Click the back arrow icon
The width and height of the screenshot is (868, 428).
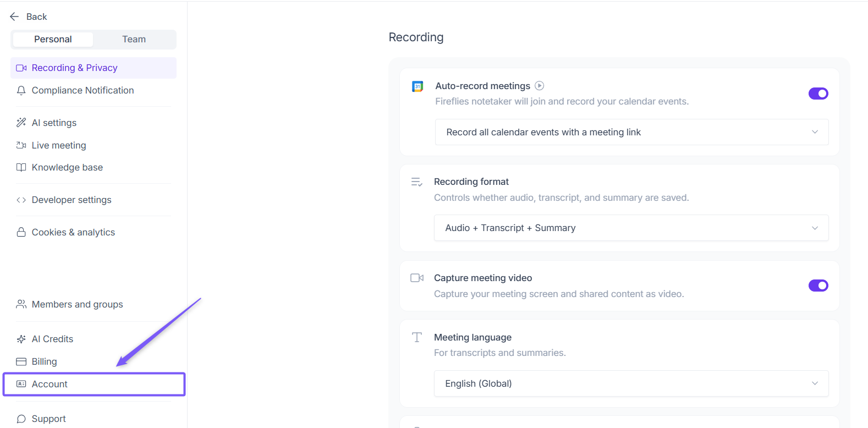(14, 17)
